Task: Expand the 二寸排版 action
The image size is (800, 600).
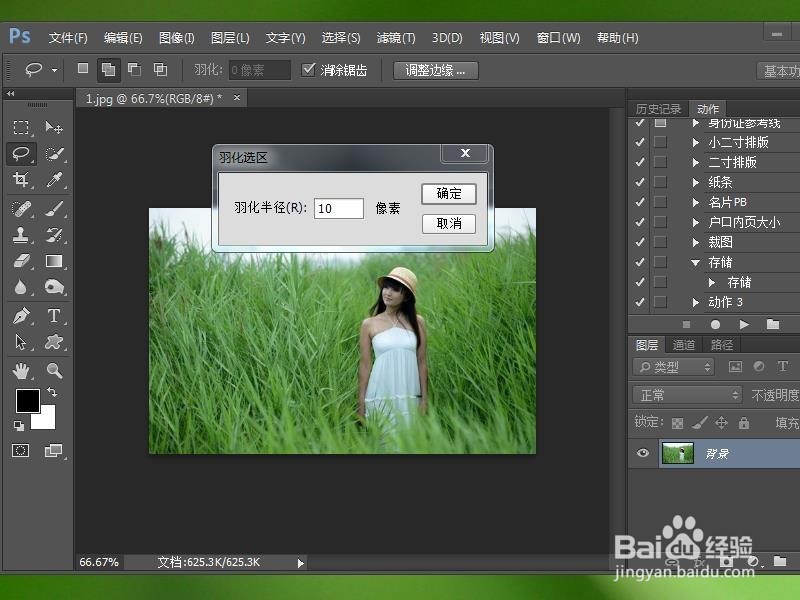Action: point(695,162)
